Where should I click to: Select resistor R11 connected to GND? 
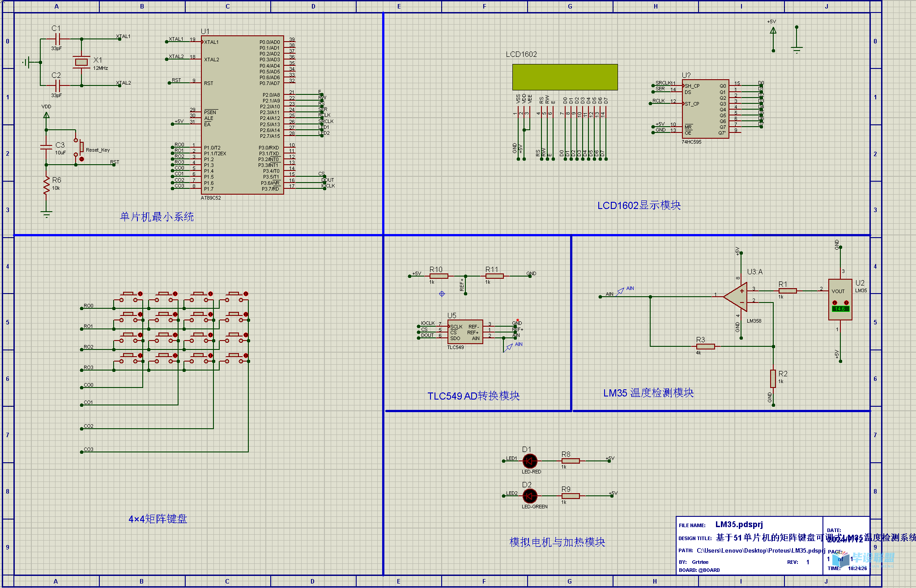click(x=494, y=276)
